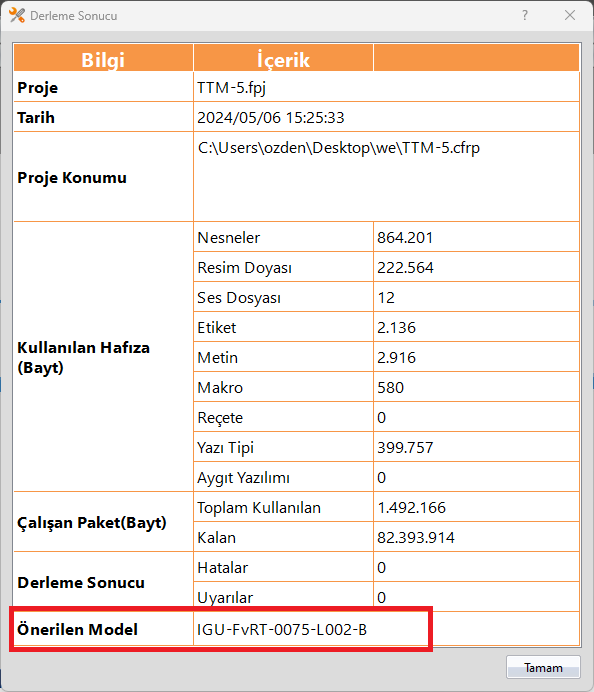Click the Nesneler cell
This screenshot has width=594, height=692.
pyautogui.click(x=283, y=237)
